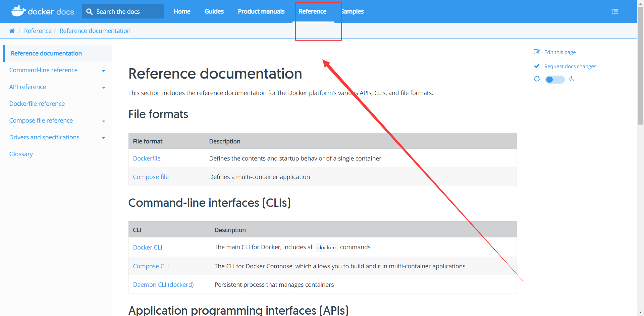Click the sun light-mode icon
This screenshot has width=644, height=316.
537,79
